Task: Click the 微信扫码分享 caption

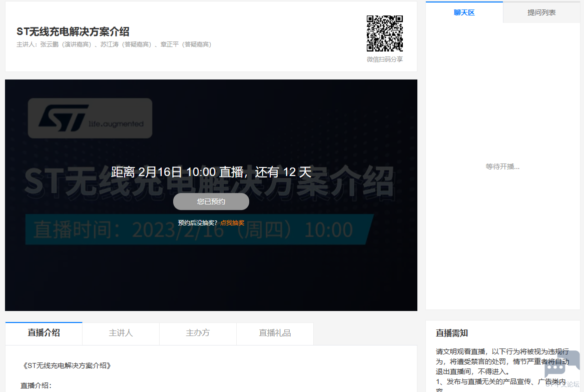Action: pos(385,59)
